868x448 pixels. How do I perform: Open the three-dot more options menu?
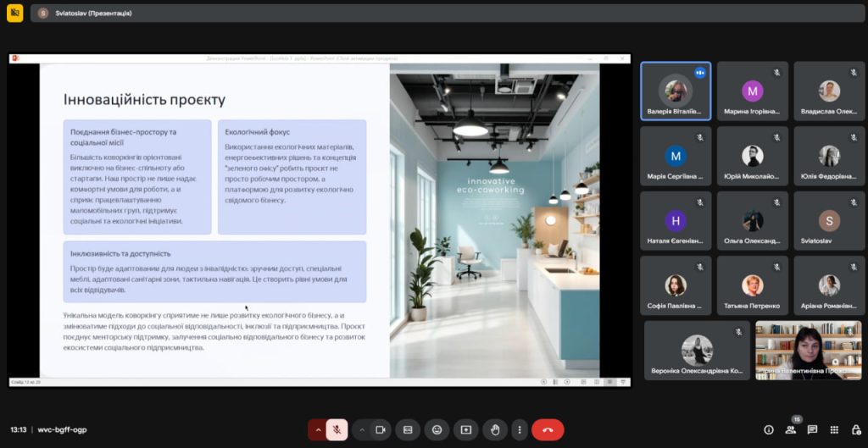click(519, 429)
